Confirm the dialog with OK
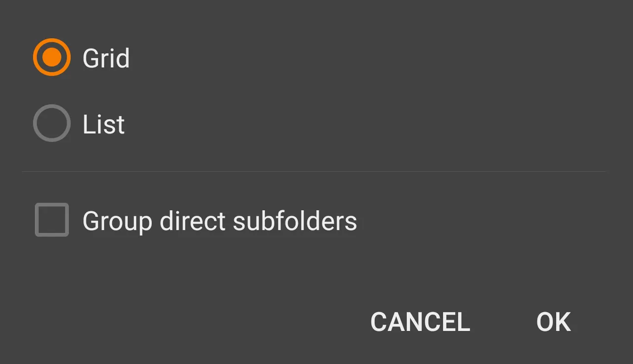Screen dimensions: 633x364 (x=553, y=322)
